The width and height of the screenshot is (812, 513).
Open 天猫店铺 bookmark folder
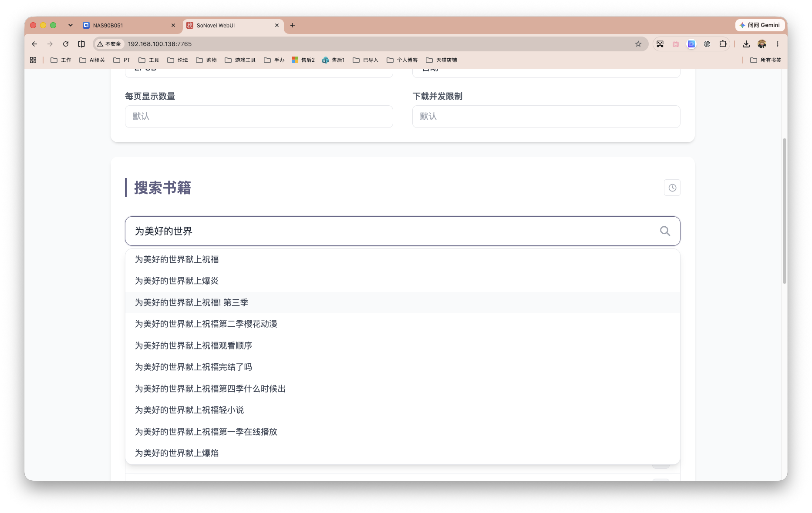[x=441, y=60]
